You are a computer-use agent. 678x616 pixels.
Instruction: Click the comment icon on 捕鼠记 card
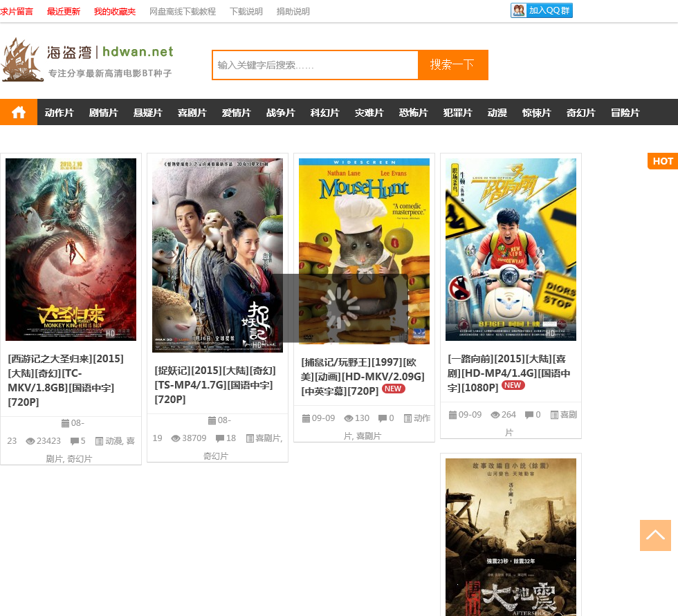382,418
